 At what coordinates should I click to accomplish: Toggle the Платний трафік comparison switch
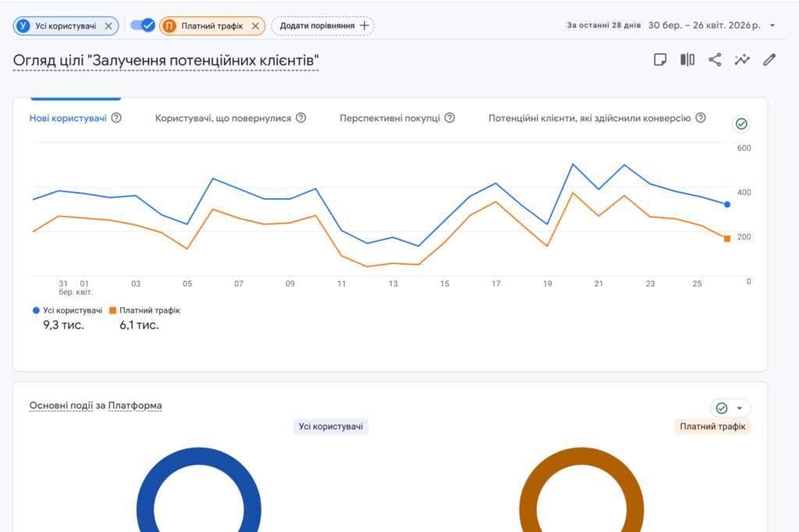[x=142, y=26]
